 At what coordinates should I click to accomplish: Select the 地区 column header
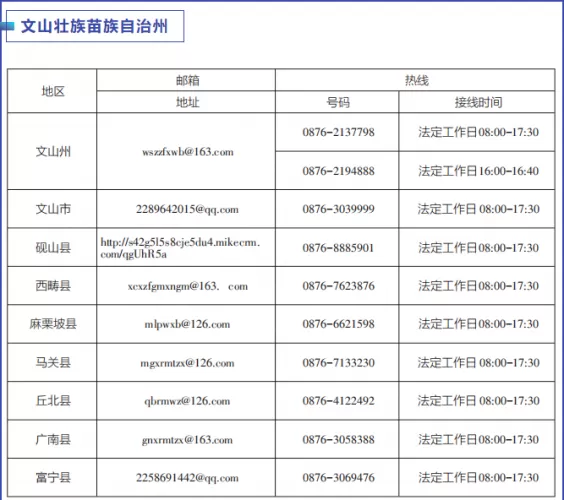[53, 91]
